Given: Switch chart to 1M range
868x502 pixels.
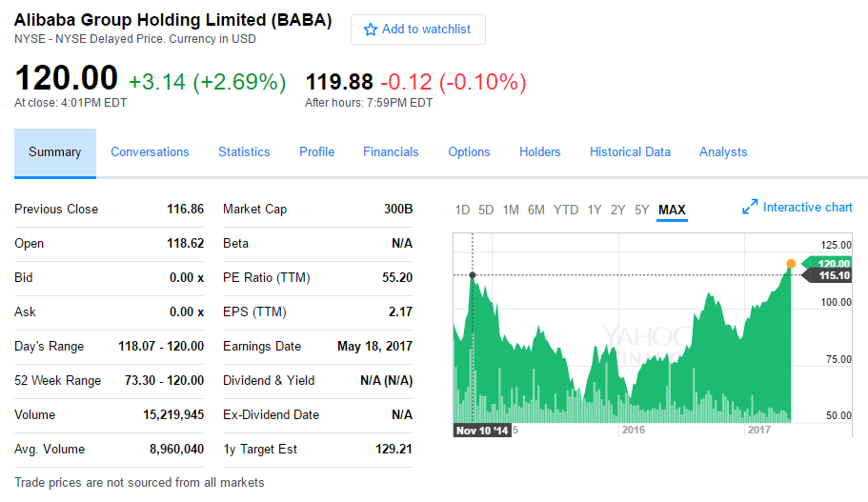Looking at the screenshot, I should (511, 211).
